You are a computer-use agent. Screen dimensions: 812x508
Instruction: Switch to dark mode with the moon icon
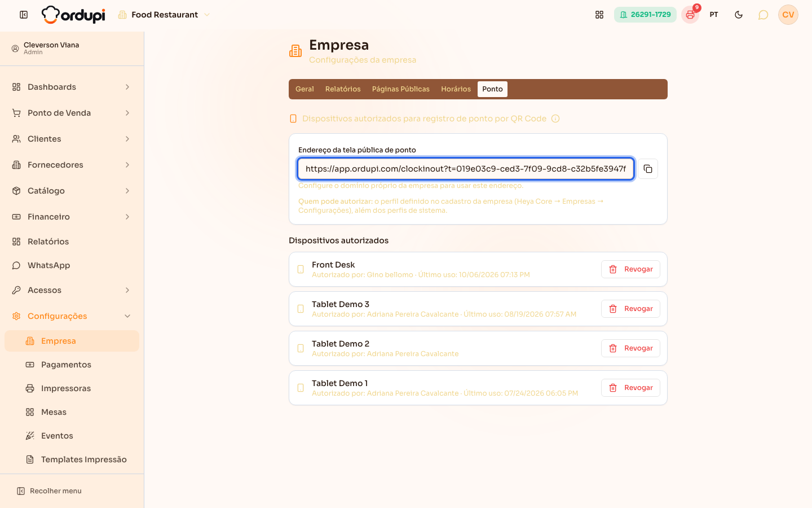(x=739, y=15)
